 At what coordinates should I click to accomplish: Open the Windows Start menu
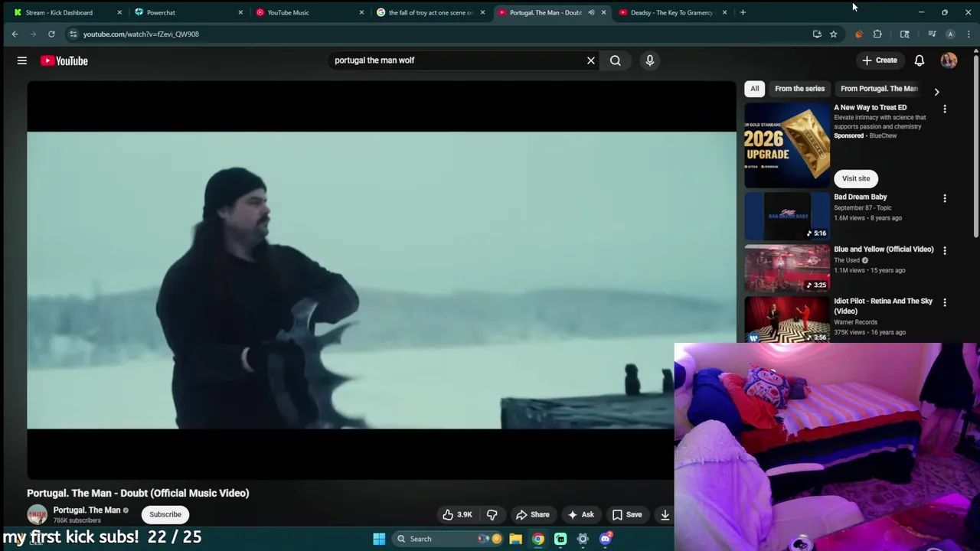pyautogui.click(x=379, y=539)
